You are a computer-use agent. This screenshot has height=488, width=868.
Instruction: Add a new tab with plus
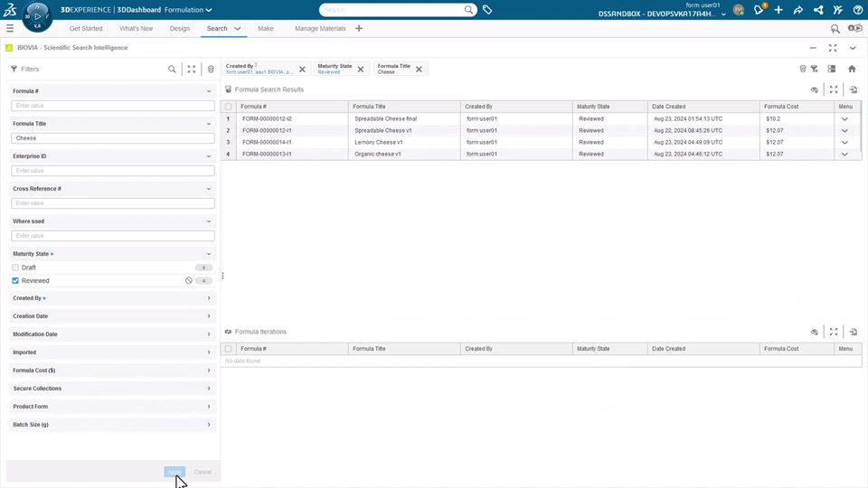[359, 28]
